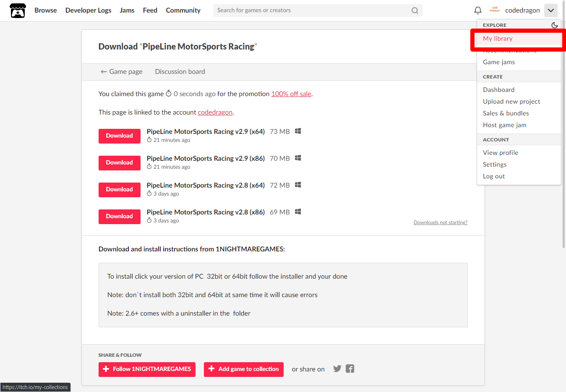Add game to collection
This screenshot has width=566, height=392.
coord(244,369)
